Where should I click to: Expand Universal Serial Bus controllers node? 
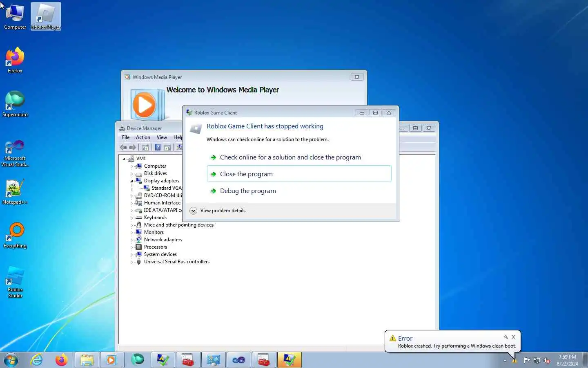pos(131,262)
